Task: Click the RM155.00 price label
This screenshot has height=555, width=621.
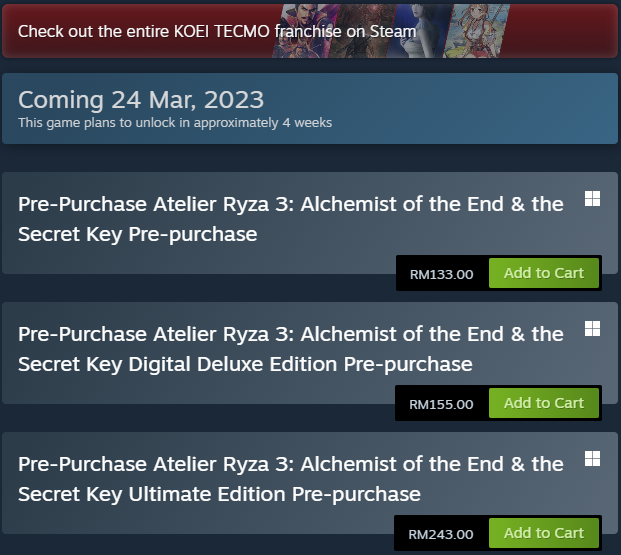Action: tap(441, 404)
